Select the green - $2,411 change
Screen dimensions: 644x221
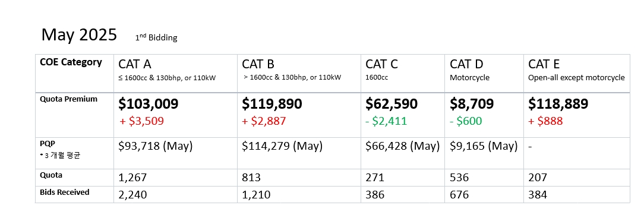387,121
